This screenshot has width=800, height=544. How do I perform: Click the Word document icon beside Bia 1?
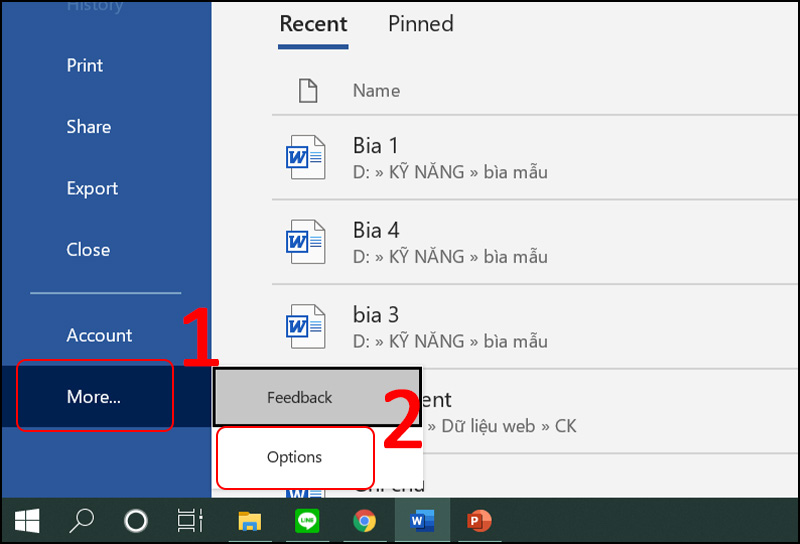pos(305,158)
